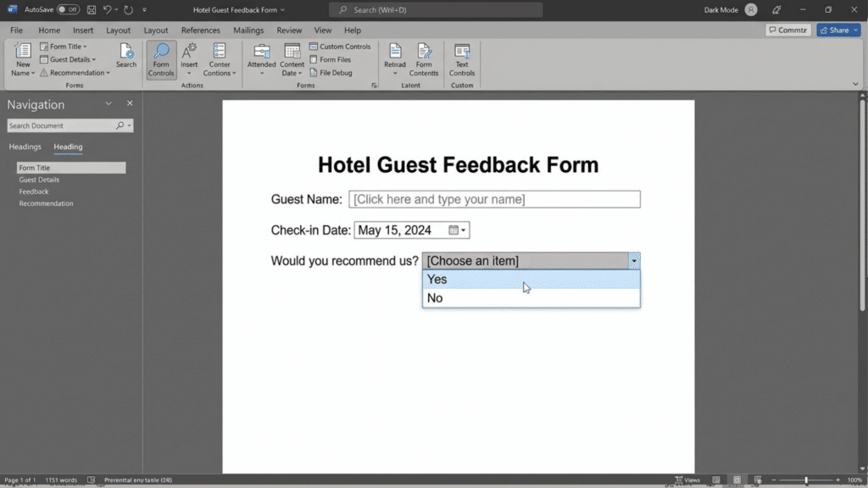
Task: Open Custom Controls from the Forms group
Action: point(341,47)
